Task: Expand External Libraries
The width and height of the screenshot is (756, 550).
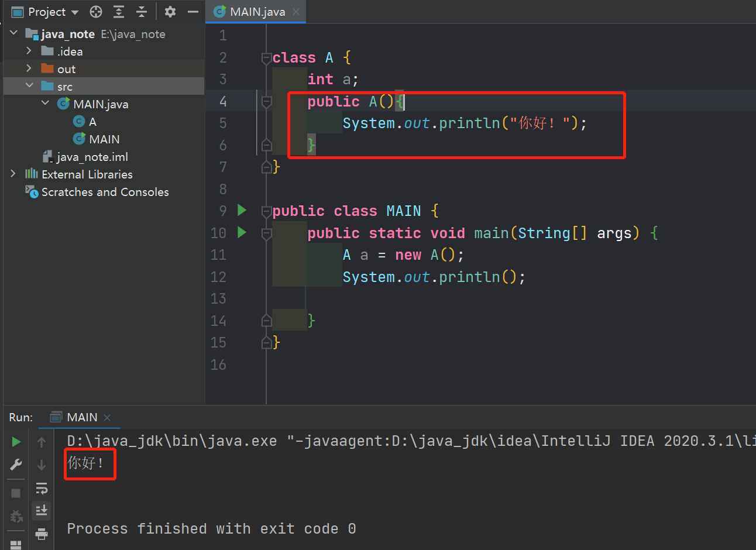Action: (x=13, y=174)
